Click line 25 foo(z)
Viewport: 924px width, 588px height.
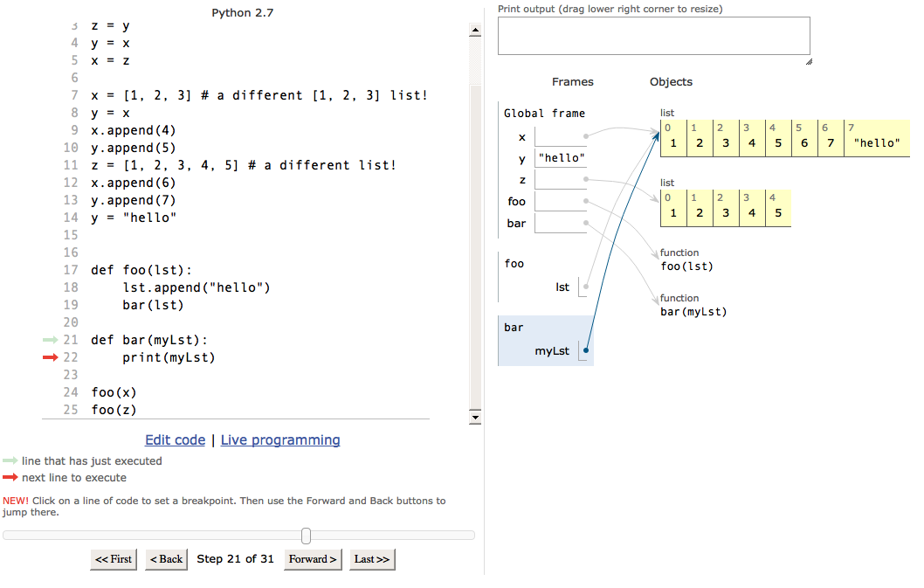click(114, 410)
